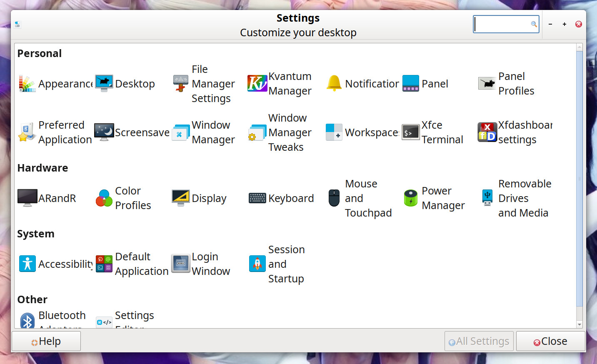This screenshot has width=597, height=364.
Task: Open the Appearance settings icon
Action: (27, 84)
